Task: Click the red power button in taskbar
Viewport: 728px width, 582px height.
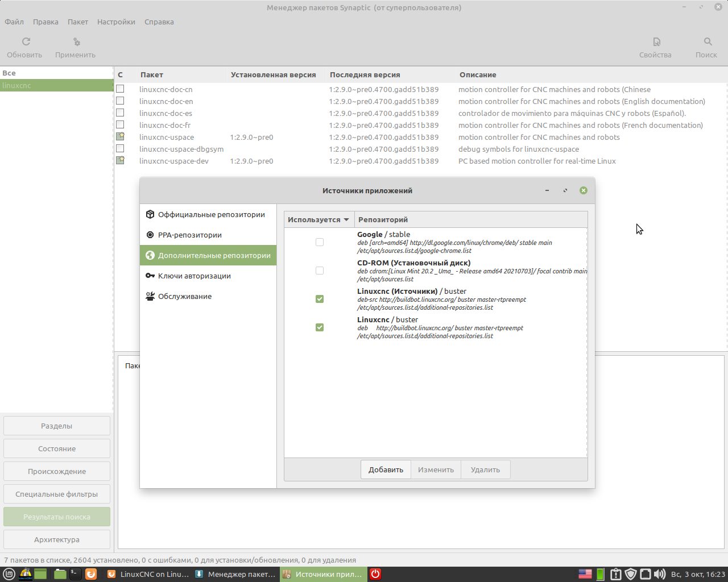Action: 375,574
